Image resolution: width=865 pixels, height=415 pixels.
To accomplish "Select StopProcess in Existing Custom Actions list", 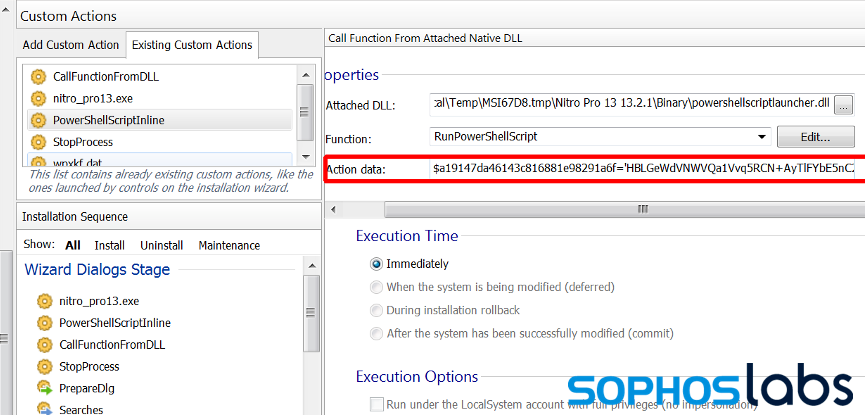I will pos(83,142).
